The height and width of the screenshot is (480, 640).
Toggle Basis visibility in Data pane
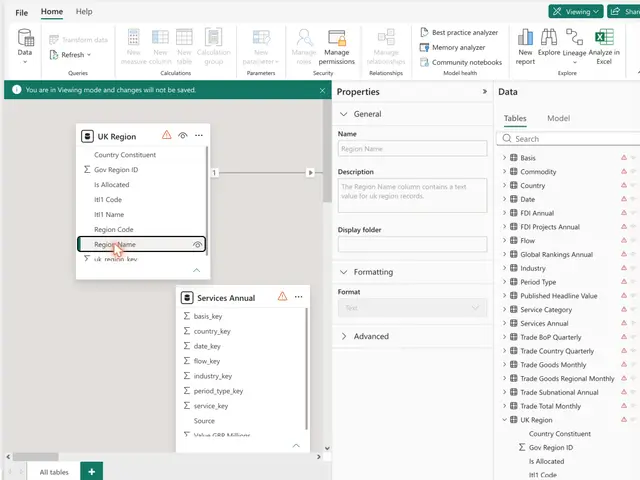[633, 158]
